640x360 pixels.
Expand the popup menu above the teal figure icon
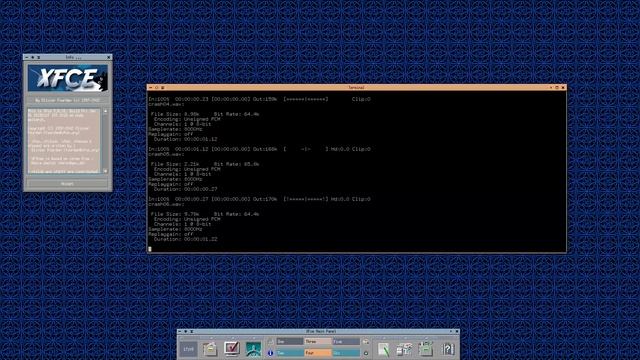pos(254,338)
